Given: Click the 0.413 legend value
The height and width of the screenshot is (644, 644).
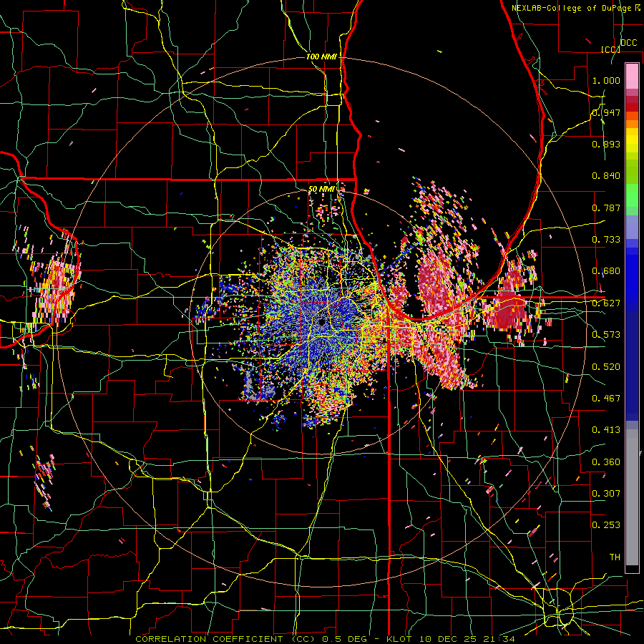Looking at the screenshot, I should 606,430.
